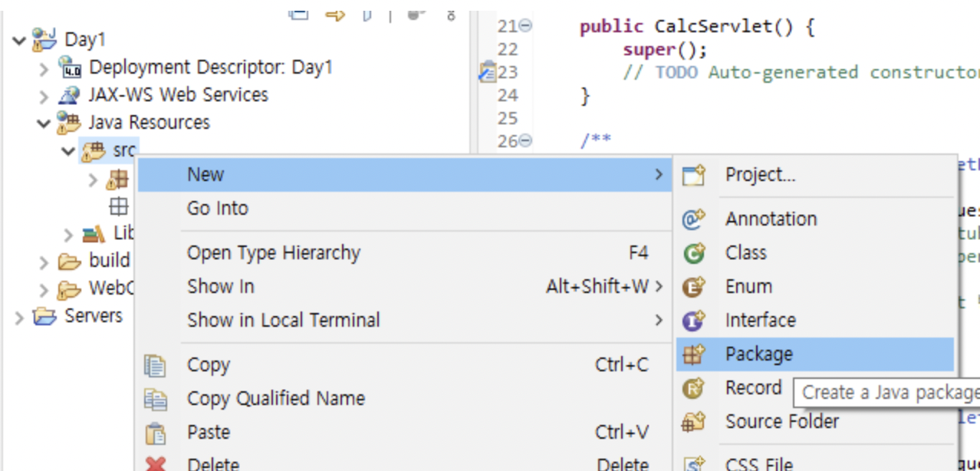
Task: Click the Source Folder icon in submenu
Action: coord(694,422)
